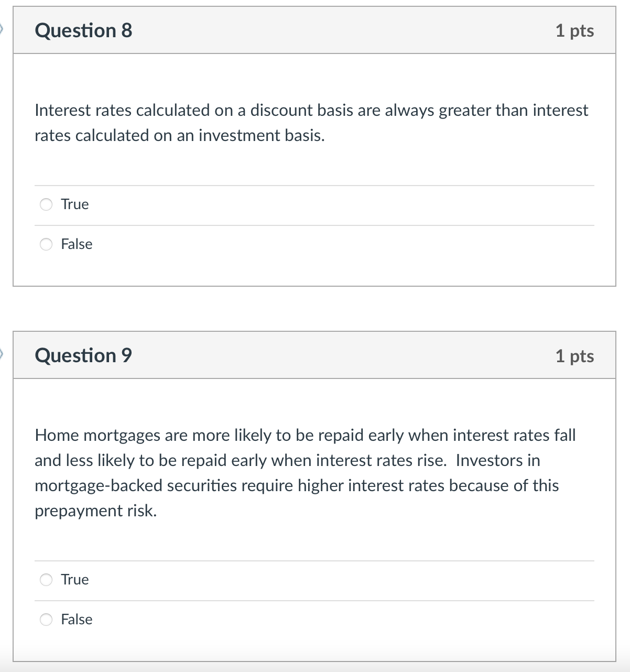This screenshot has height=672, width=630.
Task: Click the False label text in Question 9
Action: (77, 620)
